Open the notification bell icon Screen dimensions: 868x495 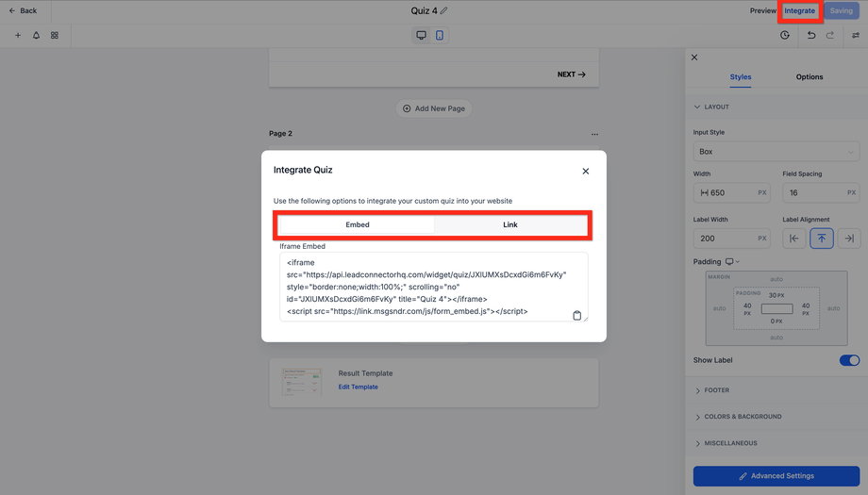tap(36, 36)
